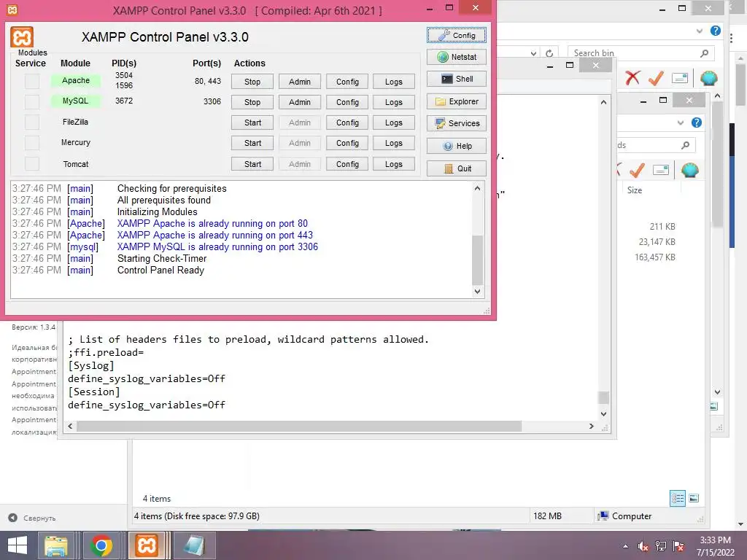Click the refresh icon next to the address bar
Viewport: 747px width, 560px height.
(549, 53)
